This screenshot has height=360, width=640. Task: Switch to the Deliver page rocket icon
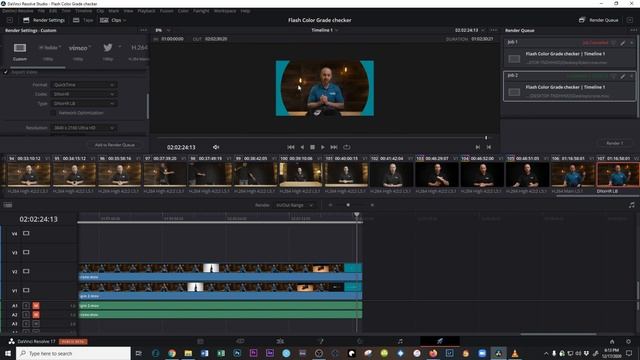pos(440,341)
